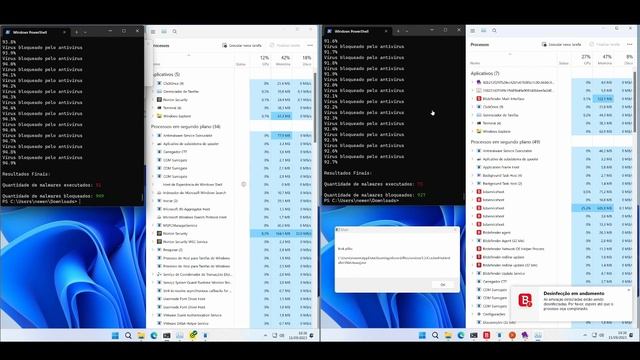Select ClickOnce (9) in right Task Manager
This screenshot has width=640, height=360.
(x=493, y=107)
